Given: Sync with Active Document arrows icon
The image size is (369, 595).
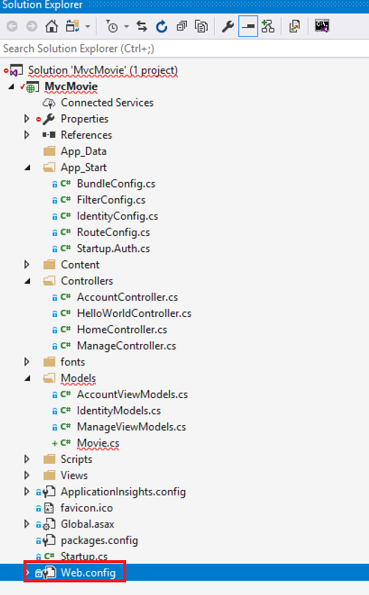Looking at the screenshot, I should click(142, 26).
